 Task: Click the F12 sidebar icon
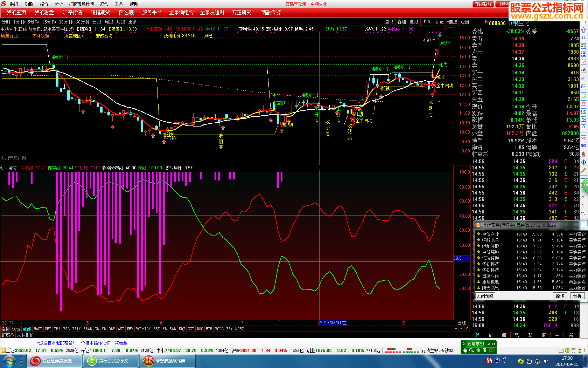583,111
